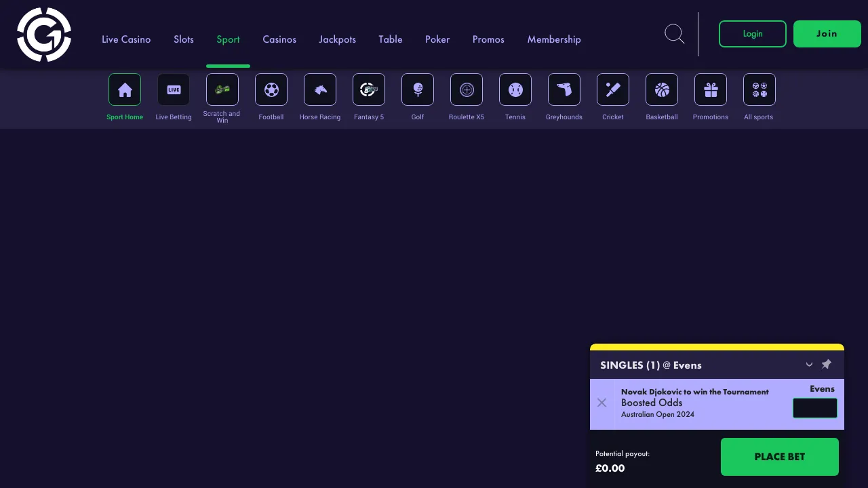Select the Cricket sport icon
Screen dimensions: 868x488
coord(613,89)
